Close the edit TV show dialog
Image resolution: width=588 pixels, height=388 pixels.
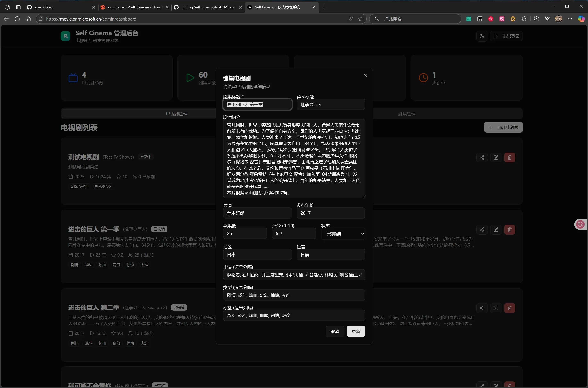click(365, 75)
